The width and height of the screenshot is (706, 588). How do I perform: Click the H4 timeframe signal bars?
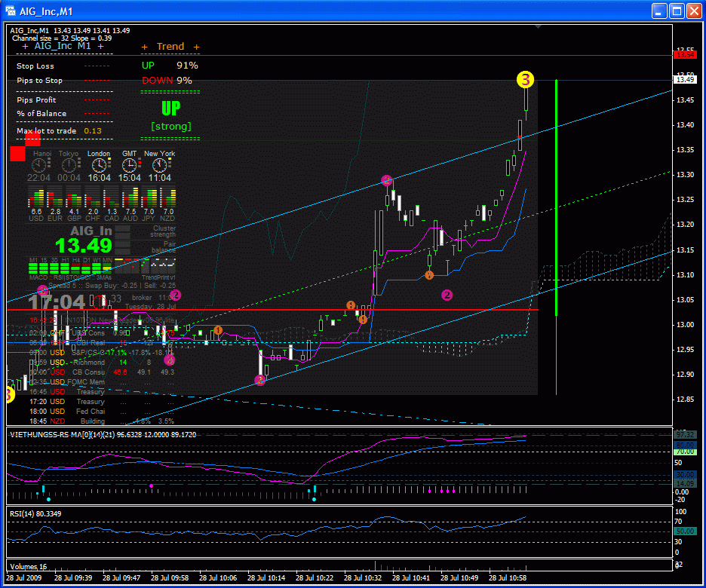[x=76, y=268]
